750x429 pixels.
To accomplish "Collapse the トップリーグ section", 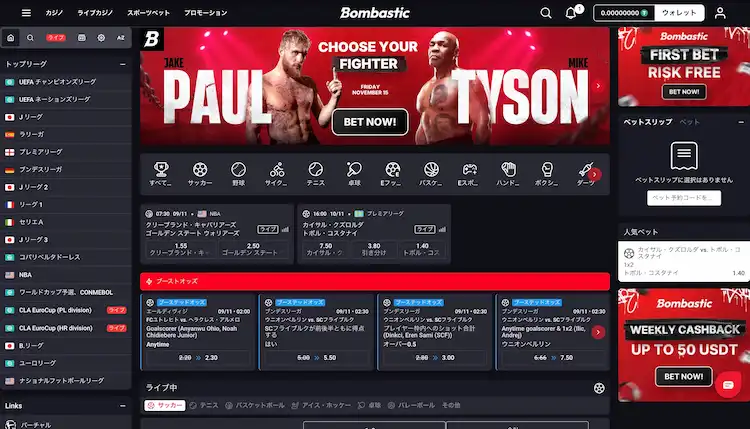I will click(x=123, y=64).
